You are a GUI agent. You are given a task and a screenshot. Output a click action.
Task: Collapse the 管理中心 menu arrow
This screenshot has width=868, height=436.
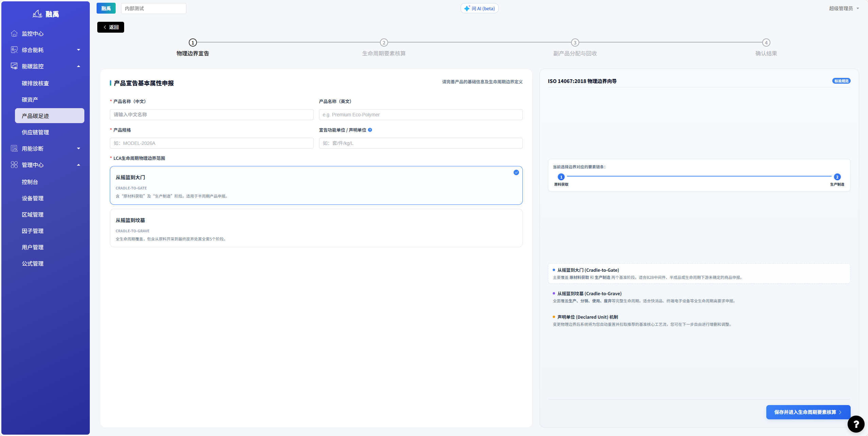(79, 165)
